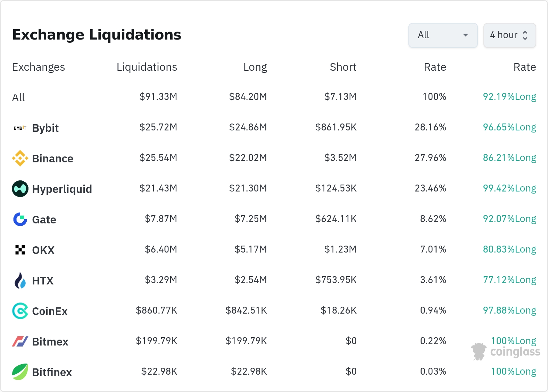Click the Short column header

[x=343, y=67]
